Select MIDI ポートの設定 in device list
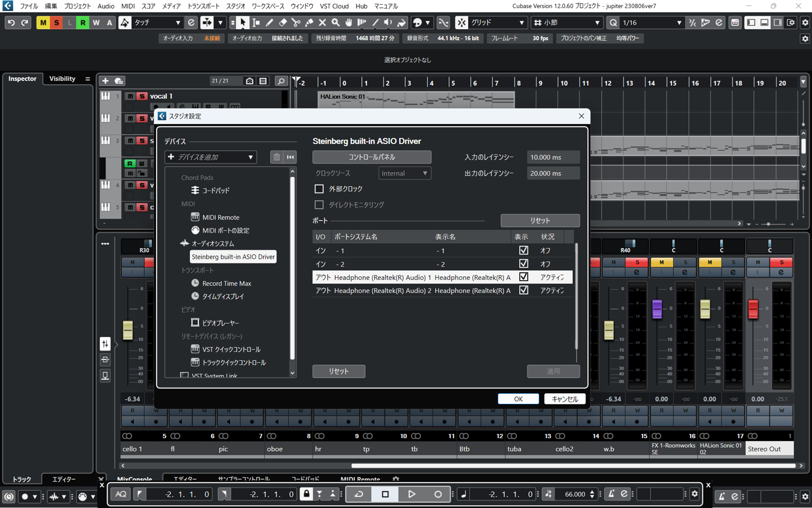This screenshot has width=812, height=508. 226,231
